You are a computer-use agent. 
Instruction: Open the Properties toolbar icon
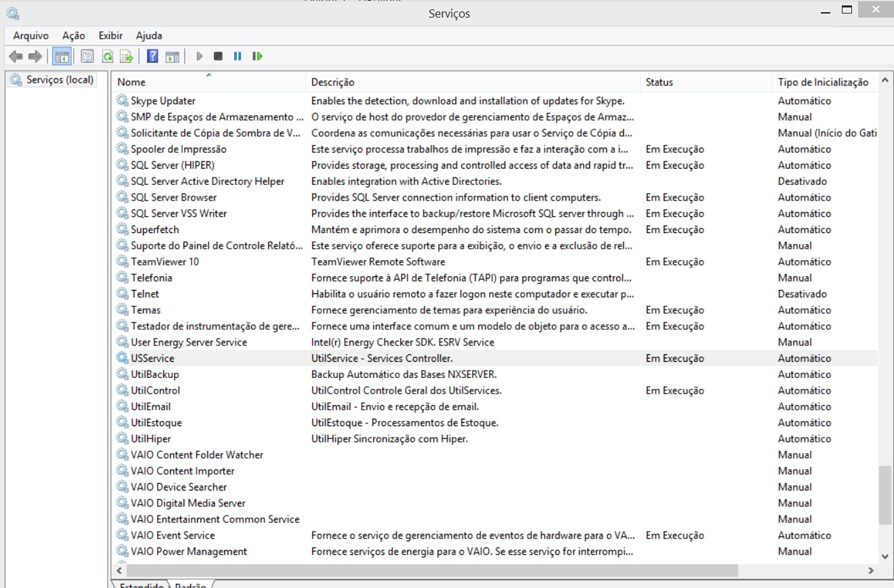tap(87, 56)
